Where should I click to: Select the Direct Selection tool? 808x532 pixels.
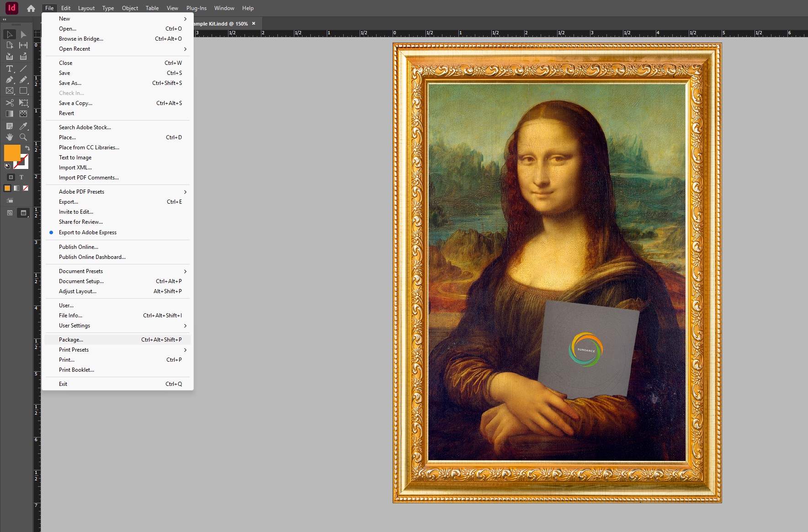click(23, 35)
